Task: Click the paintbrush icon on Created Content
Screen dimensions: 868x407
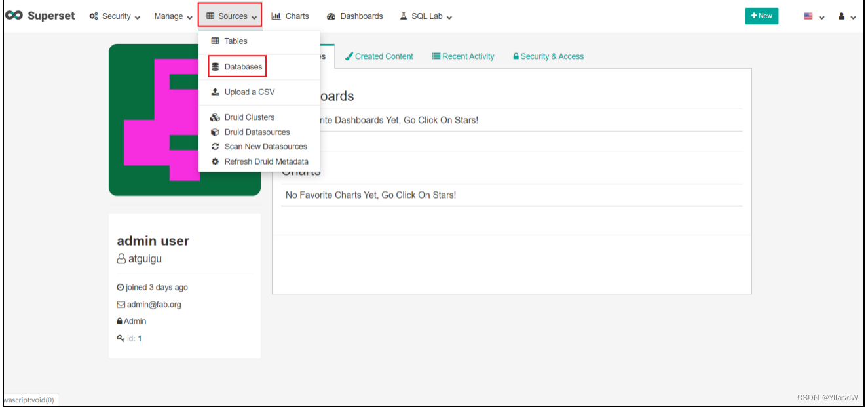Action: [349, 56]
